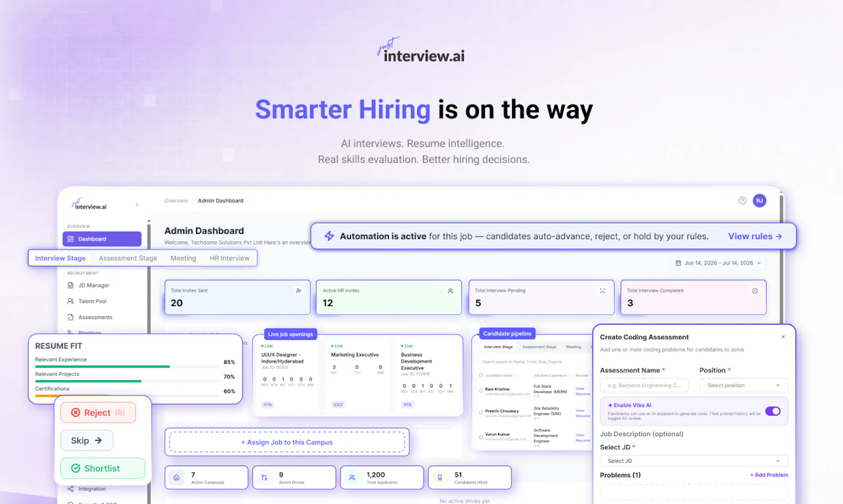The width and height of the screenshot is (843, 504).
Task: Click the IITN tag on UI/UX Designer card
Action: tap(268, 404)
